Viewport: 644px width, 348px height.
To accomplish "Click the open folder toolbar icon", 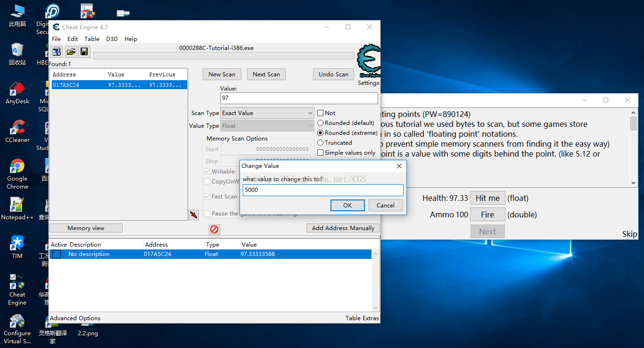I will point(71,52).
